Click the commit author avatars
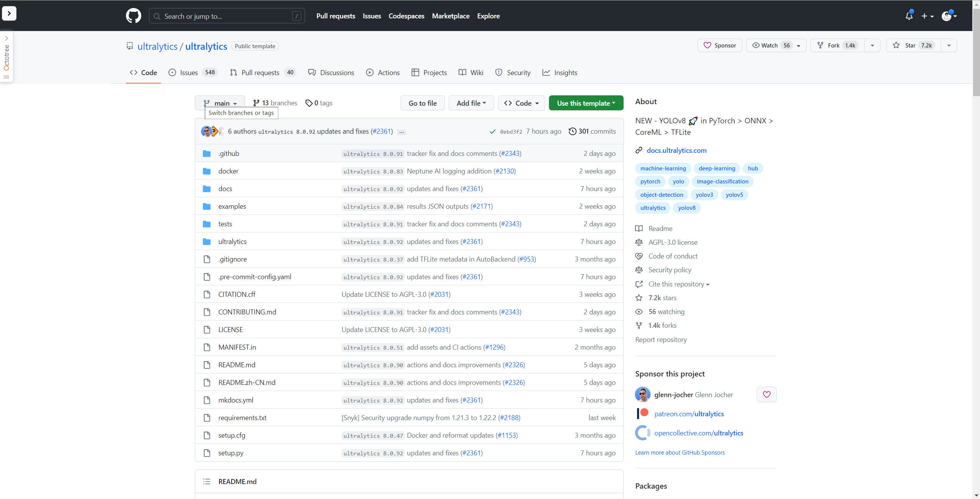The width and height of the screenshot is (980, 499). pyautogui.click(x=212, y=131)
